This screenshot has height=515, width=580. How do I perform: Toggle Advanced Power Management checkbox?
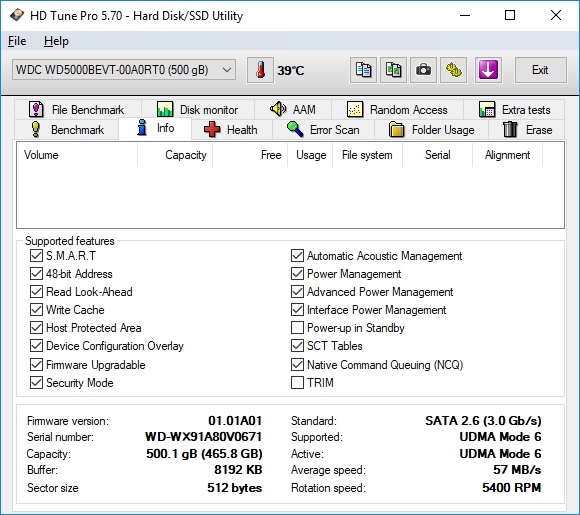pyautogui.click(x=297, y=292)
